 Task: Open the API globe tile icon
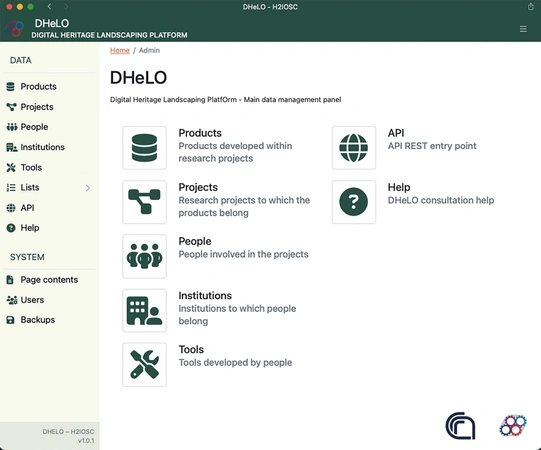pos(354,148)
